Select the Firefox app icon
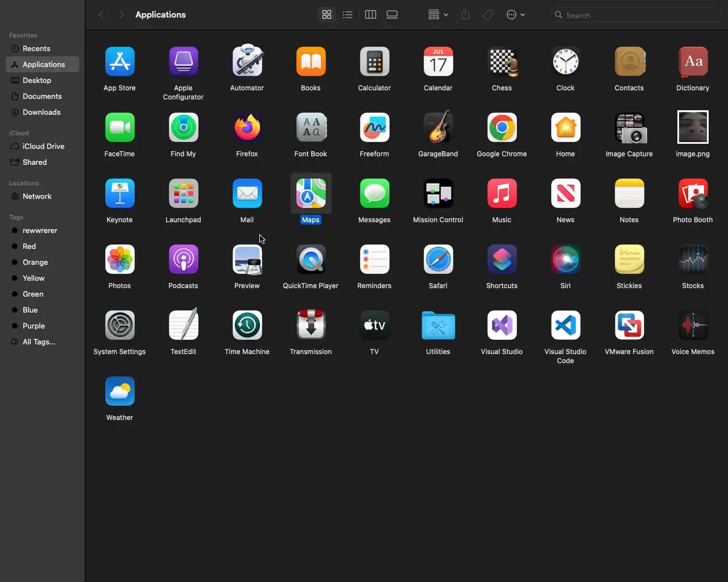This screenshot has width=728, height=582. click(247, 127)
